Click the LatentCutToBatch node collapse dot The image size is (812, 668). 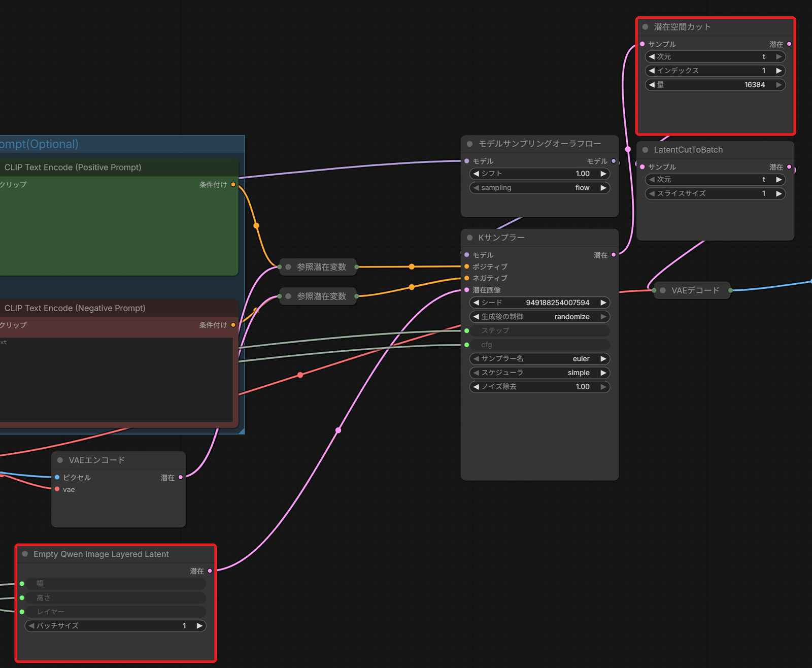(x=645, y=150)
